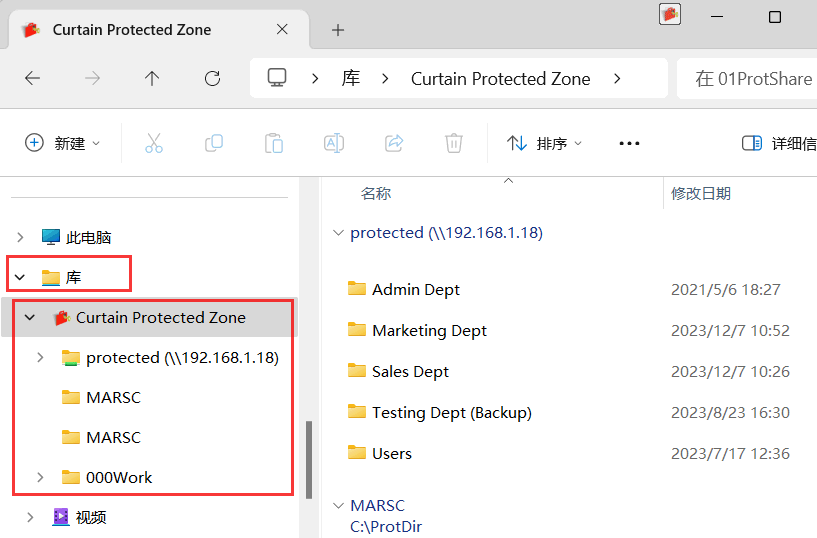Sort by 修改日期 column header
Screen dimensions: 817x538
[700, 194]
